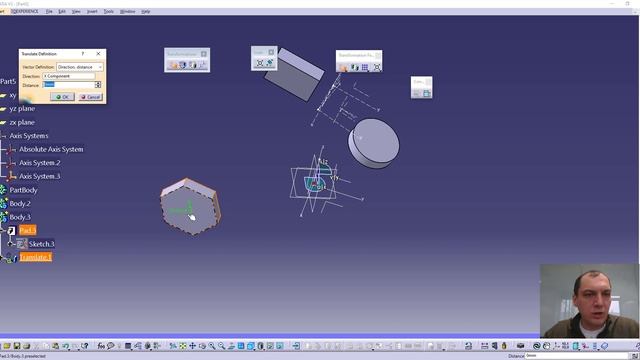
Task: Click the Rectangular Pattern grid icon
Action: click(x=365, y=67)
